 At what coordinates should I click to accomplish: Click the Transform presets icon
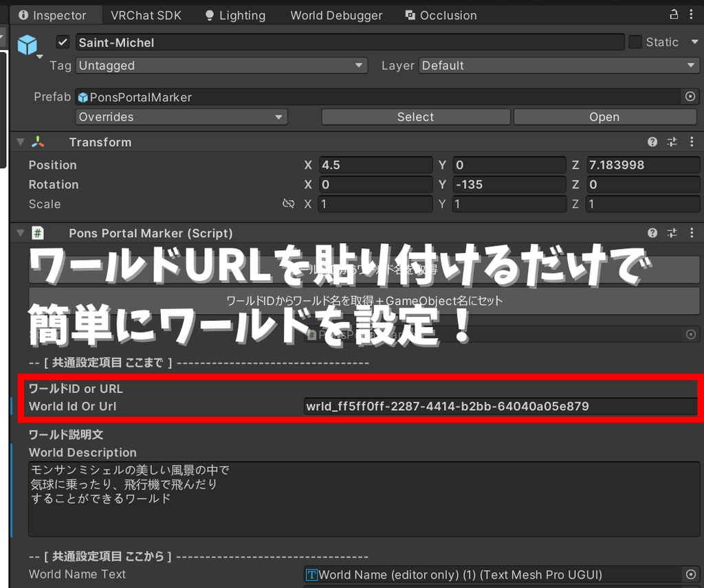[x=672, y=142]
